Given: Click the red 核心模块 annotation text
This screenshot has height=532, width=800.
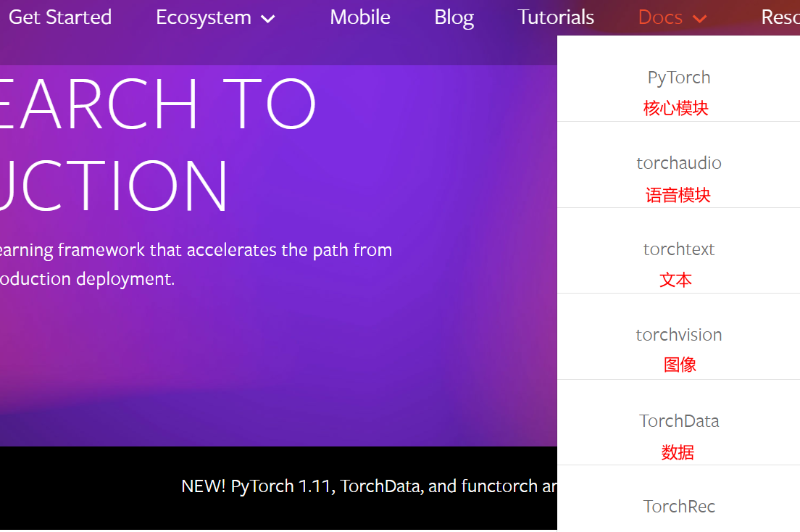Looking at the screenshot, I should click(x=676, y=108).
